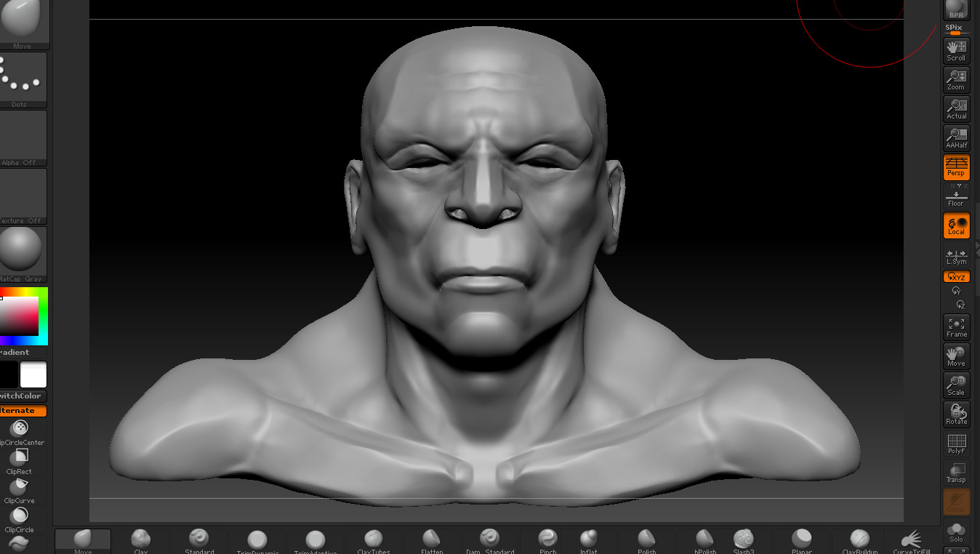Select the TrimAdaptive brush
Viewport: 980px width, 554px height.
pyautogui.click(x=316, y=541)
